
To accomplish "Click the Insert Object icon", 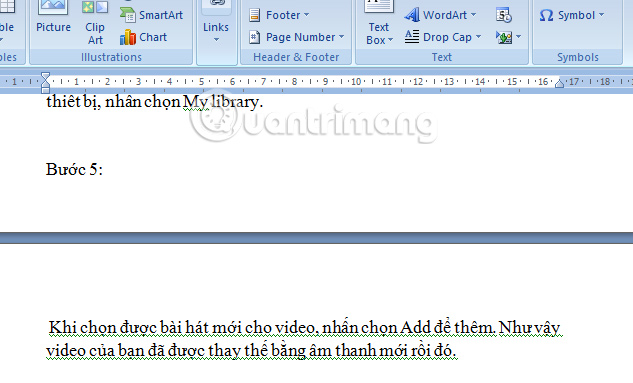I will [x=504, y=38].
